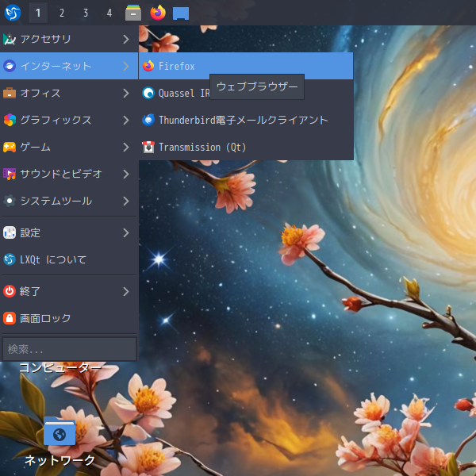Click the LXQt について bird icon

coord(10,259)
